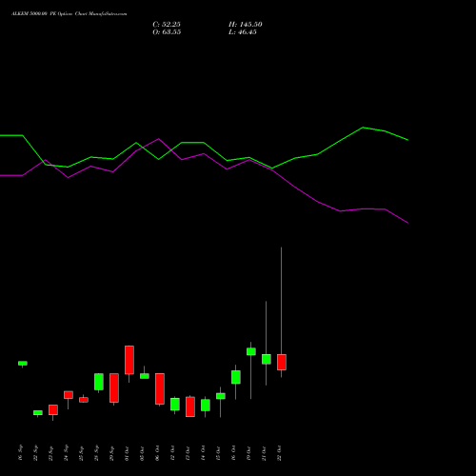
Task: Click the 14 Oct date label
Action: [x=204, y=453]
